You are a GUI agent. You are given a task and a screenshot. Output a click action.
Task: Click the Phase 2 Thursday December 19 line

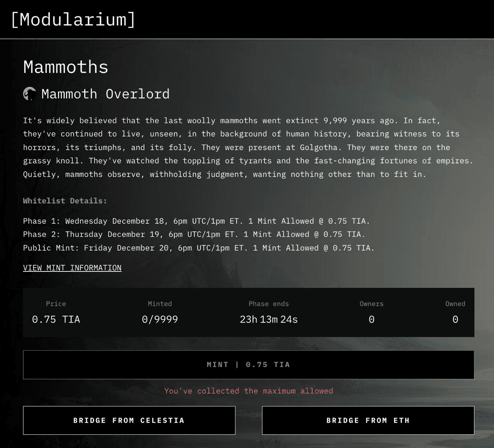(194, 234)
